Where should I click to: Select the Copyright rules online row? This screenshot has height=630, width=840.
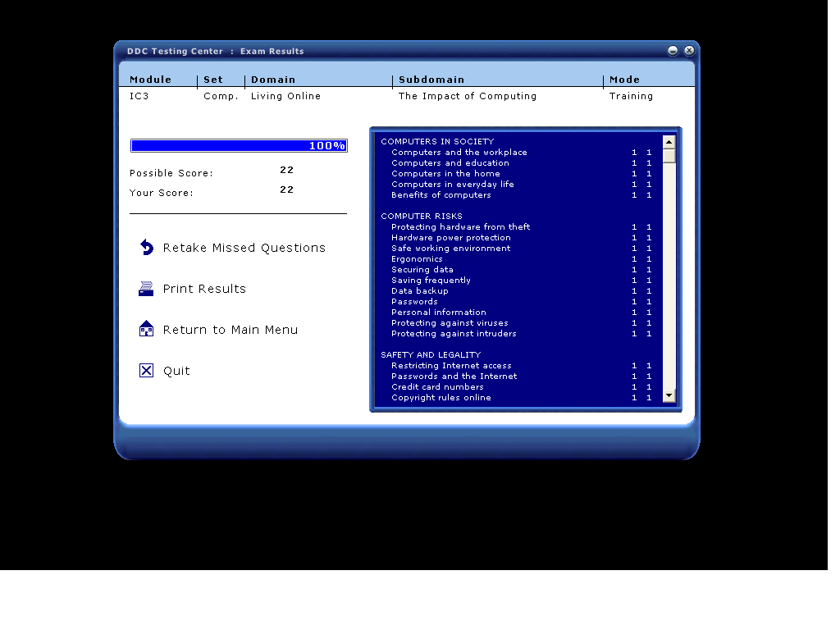(x=521, y=398)
